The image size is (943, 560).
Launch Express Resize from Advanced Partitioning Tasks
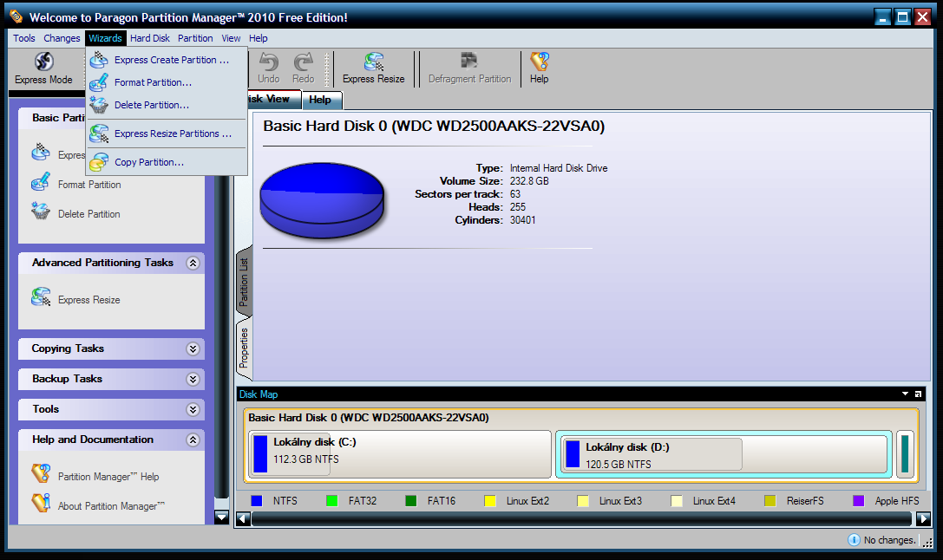coord(88,300)
